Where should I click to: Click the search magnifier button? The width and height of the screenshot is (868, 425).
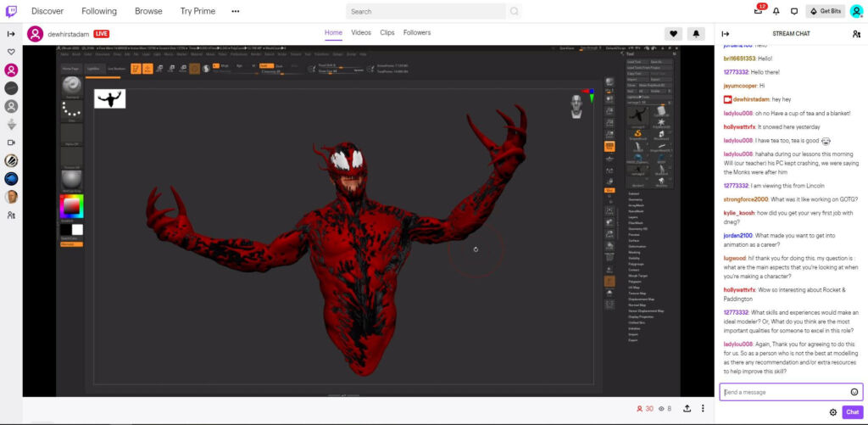(514, 11)
